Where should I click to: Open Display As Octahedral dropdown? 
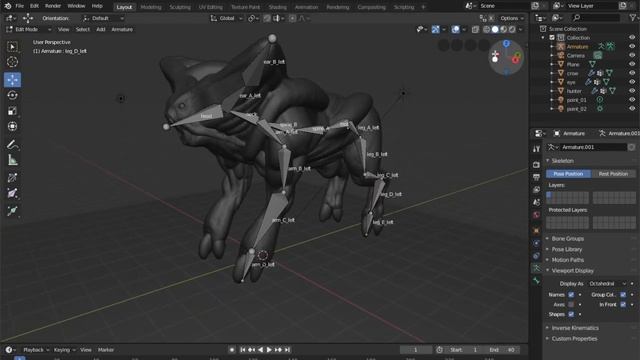(607, 284)
